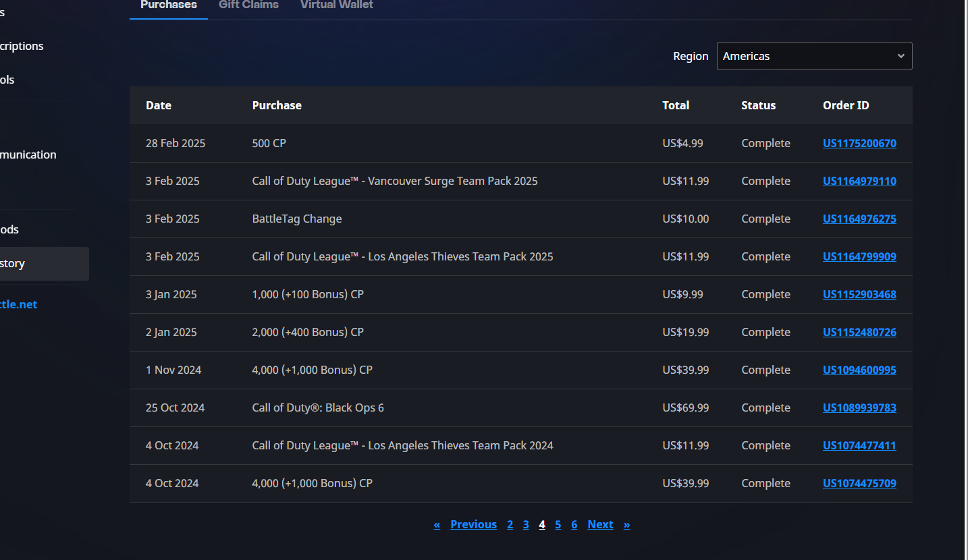This screenshot has width=968, height=560.
Task: Open the Region dropdown showing Americas
Action: (x=814, y=56)
